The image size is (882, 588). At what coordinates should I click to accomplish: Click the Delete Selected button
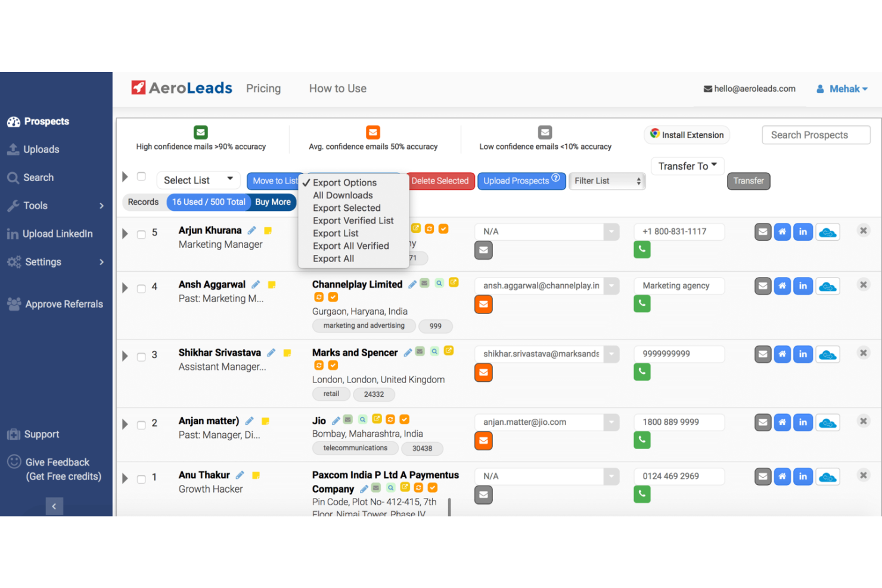pyautogui.click(x=441, y=181)
